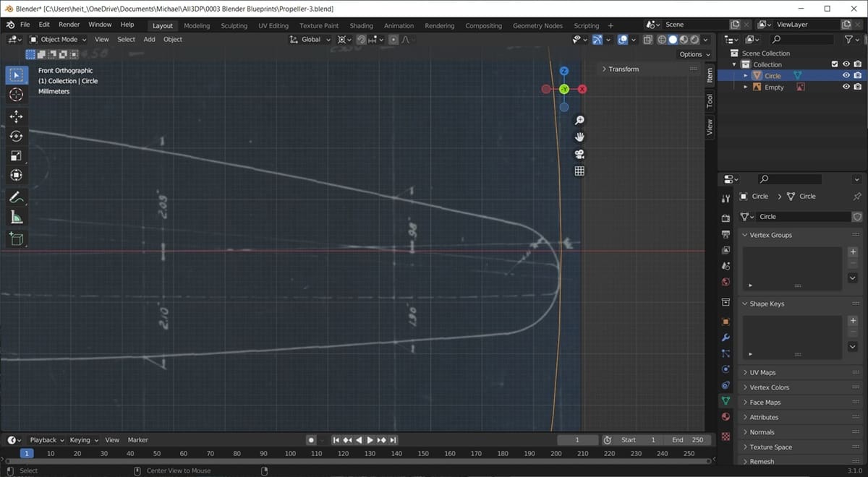The width and height of the screenshot is (868, 477).
Task: Open the Global transform orientation dropdown
Action: pos(309,40)
